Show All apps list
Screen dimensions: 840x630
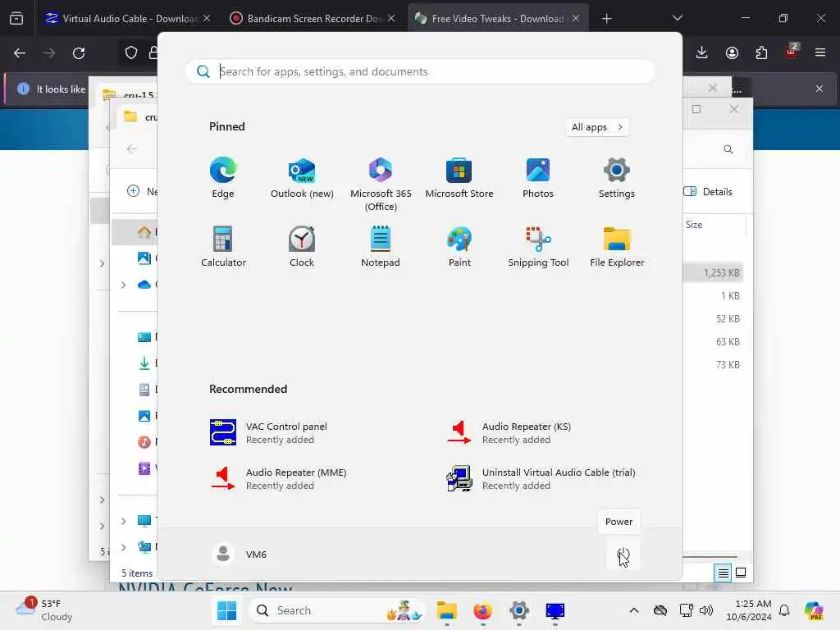click(x=597, y=127)
